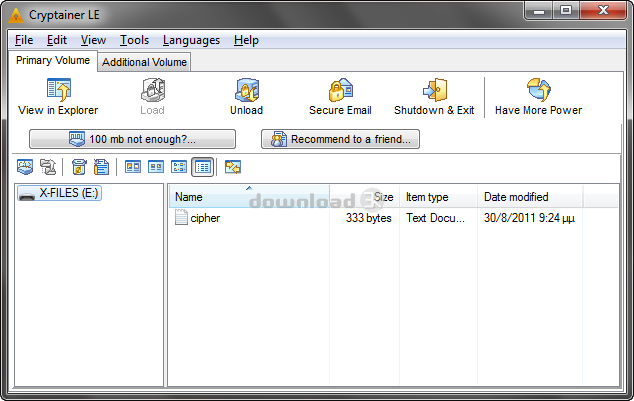Click 'Recommend to a friend...' button
This screenshot has height=401, width=634.
point(340,139)
